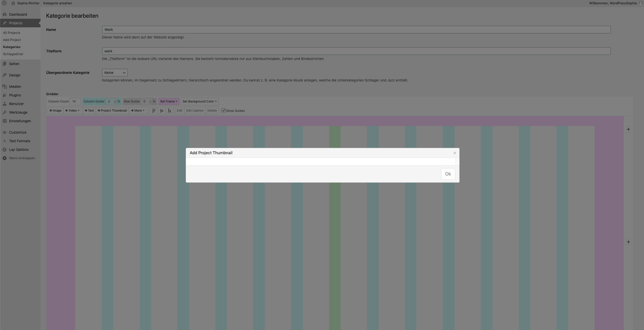Screen dimensions: 644x330
Task: Expand the Set Frame dropdown
Action: tap(169, 101)
